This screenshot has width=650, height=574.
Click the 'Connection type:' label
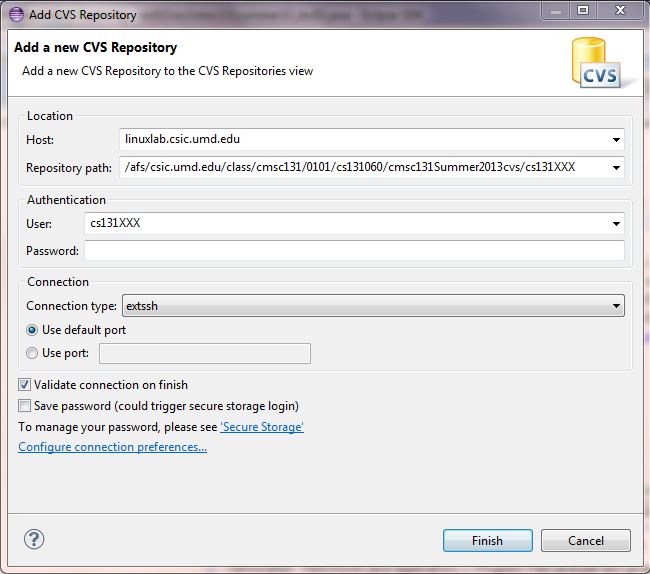coord(71,306)
